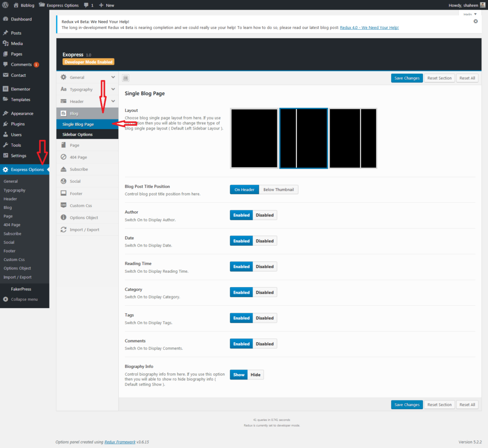Set title position to On Header
Viewport: 488px width, 448px height.
tap(244, 189)
